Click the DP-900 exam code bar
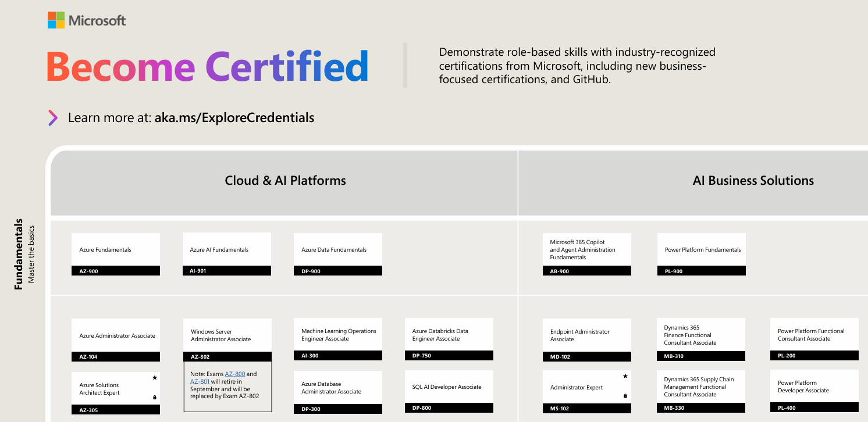Viewport: 868px width, 422px height. click(x=338, y=271)
